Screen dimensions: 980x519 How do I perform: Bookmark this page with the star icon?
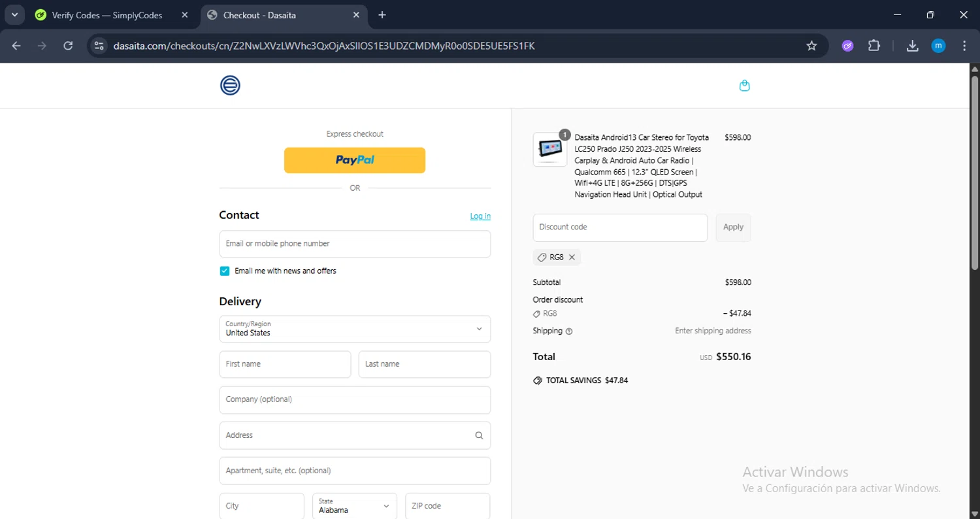point(811,46)
